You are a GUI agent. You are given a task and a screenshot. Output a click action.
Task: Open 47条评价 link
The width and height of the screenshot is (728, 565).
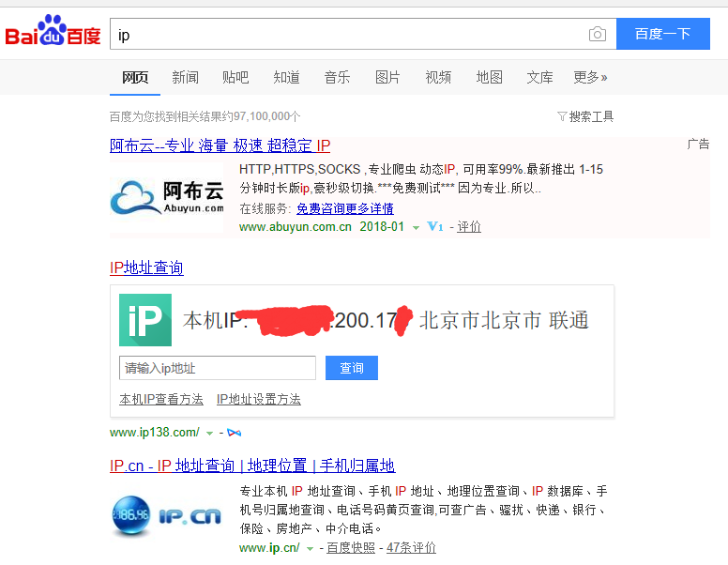(x=411, y=548)
